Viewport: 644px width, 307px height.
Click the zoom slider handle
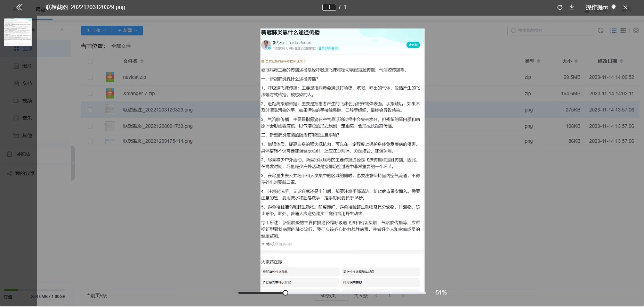(x=285, y=293)
